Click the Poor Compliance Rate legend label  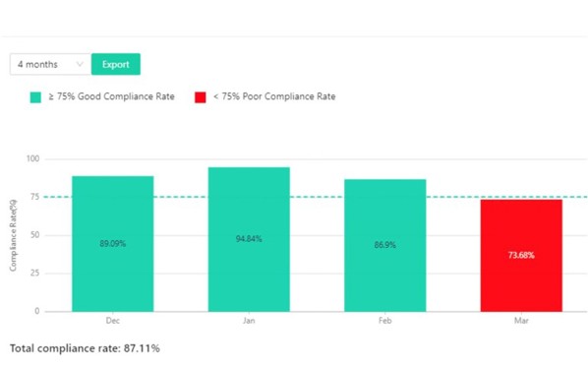(x=274, y=96)
